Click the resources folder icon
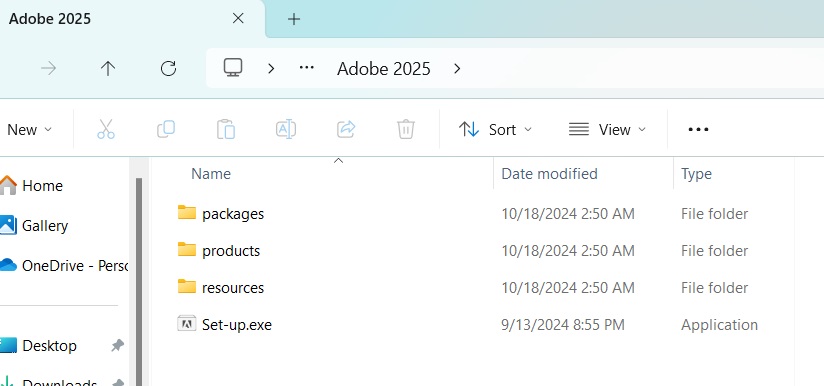This screenshot has width=824, height=386. [x=187, y=287]
